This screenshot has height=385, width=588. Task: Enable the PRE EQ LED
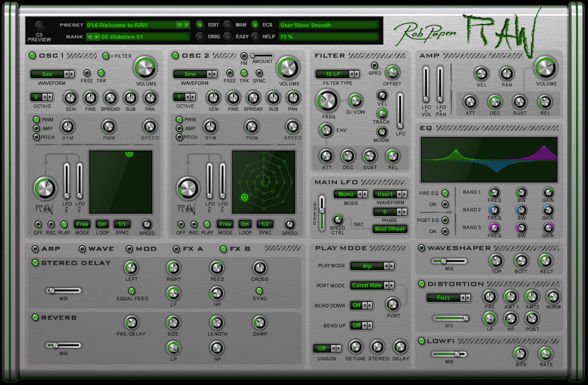coord(445,193)
